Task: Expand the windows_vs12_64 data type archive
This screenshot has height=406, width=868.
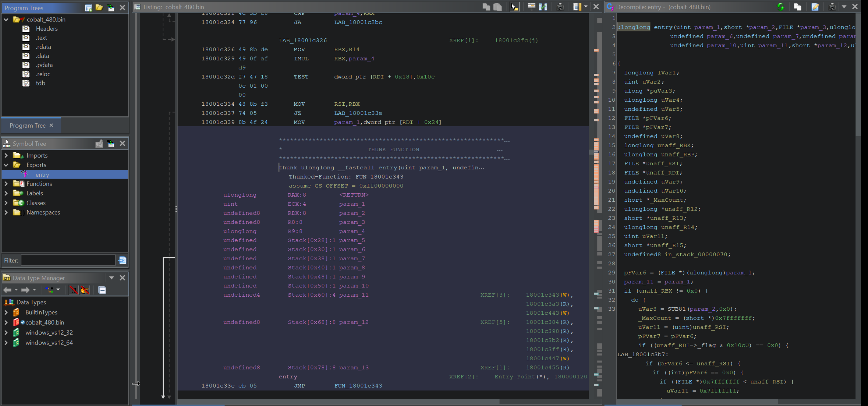Action: [x=6, y=343]
